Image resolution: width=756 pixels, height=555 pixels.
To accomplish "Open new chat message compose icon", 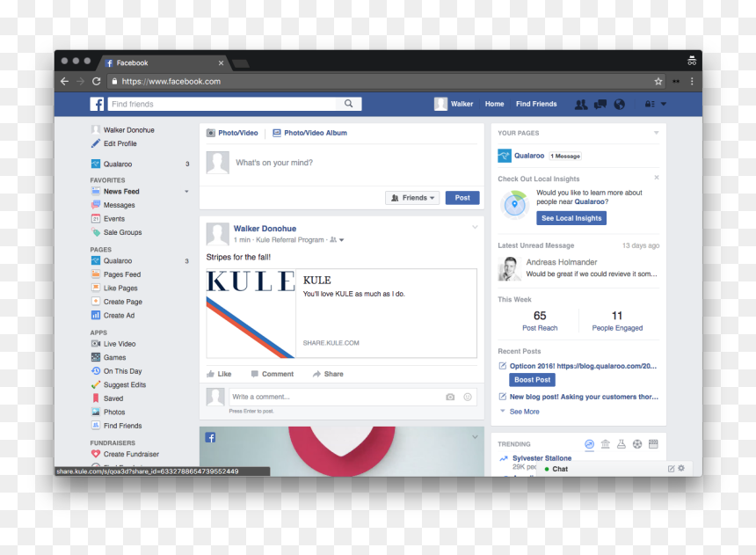I will pos(671,469).
